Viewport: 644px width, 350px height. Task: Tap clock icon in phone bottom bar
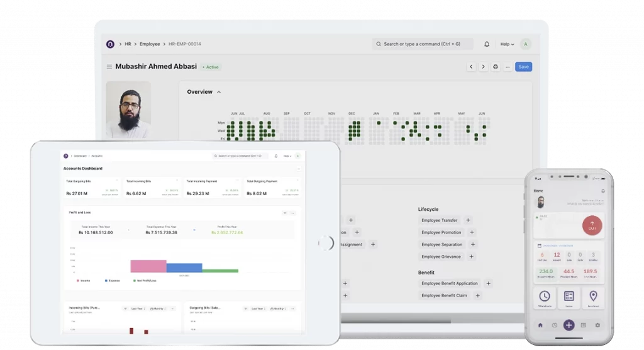pyautogui.click(x=555, y=325)
